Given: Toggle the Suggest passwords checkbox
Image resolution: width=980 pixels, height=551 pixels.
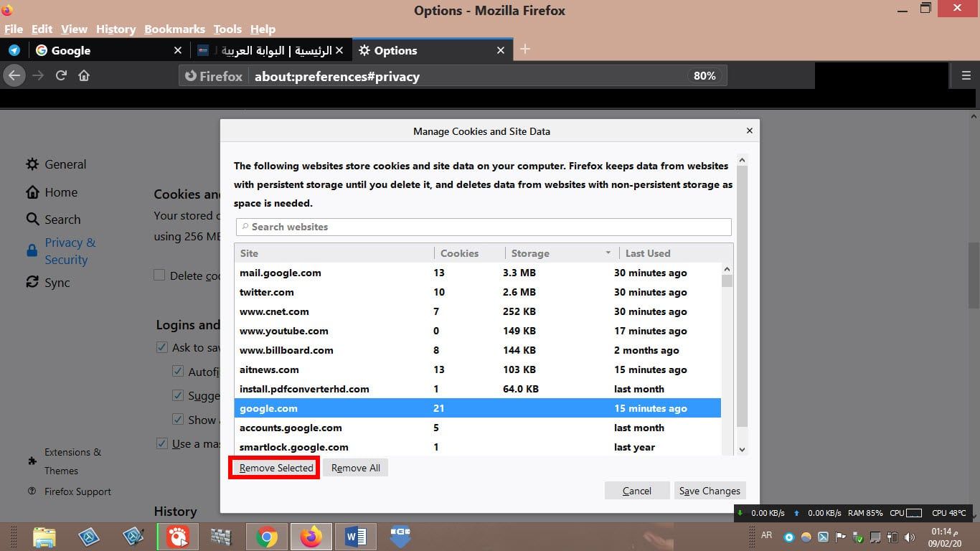Looking at the screenshot, I should pyautogui.click(x=178, y=395).
